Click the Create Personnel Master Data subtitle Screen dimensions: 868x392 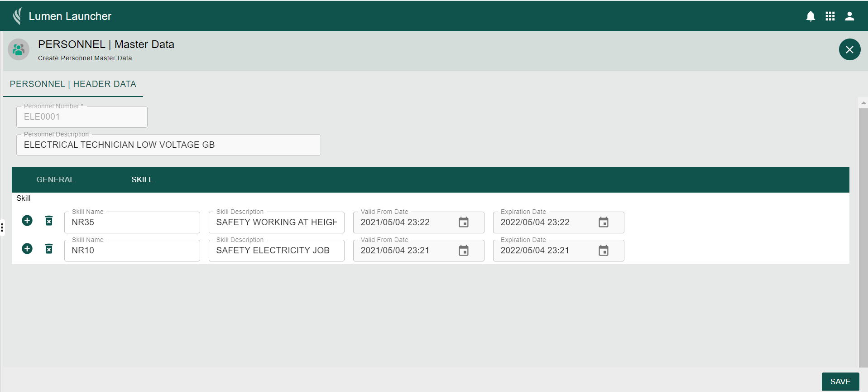pyautogui.click(x=85, y=58)
